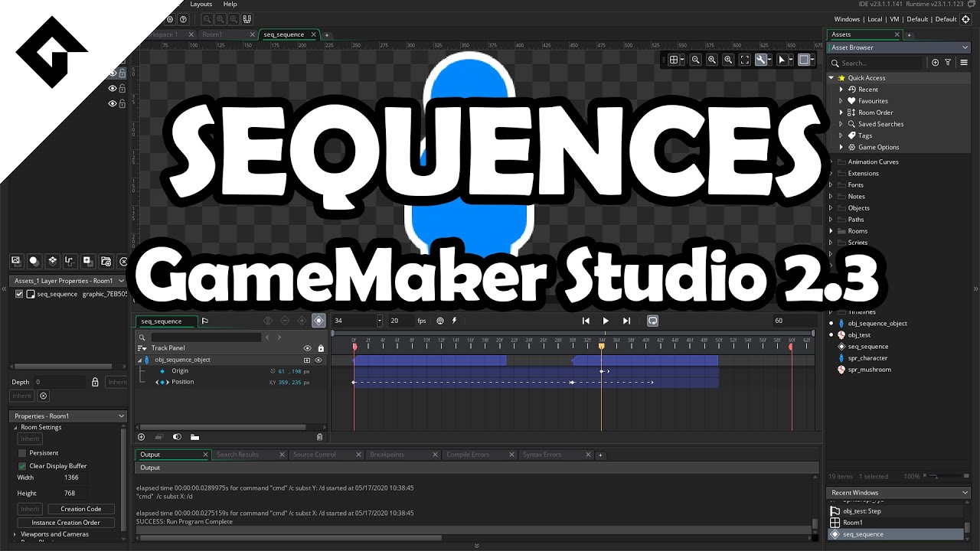
Task: Click the yellow playhead at frame 34
Action: (601, 347)
